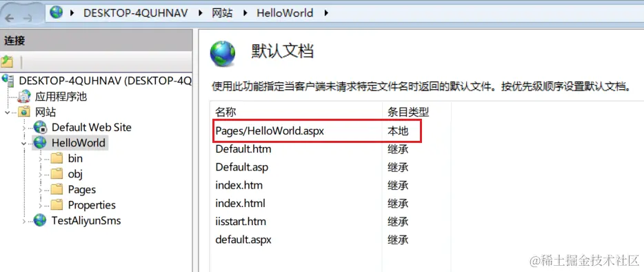Click the globe icon in address bar
This screenshot has width=644, height=272.
pyautogui.click(x=57, y=12)
